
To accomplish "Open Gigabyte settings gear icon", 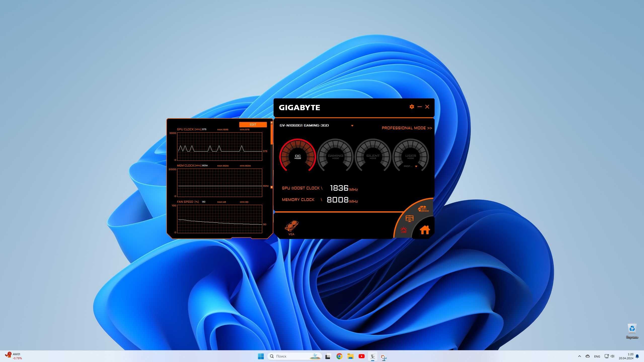I will pos(412,107).
